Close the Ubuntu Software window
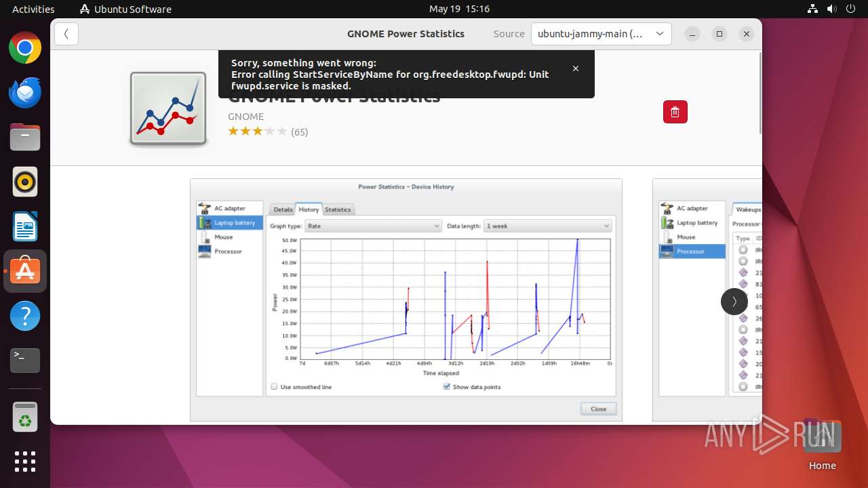The width and height of the screenshot is (868, 488). coord(746,34)
